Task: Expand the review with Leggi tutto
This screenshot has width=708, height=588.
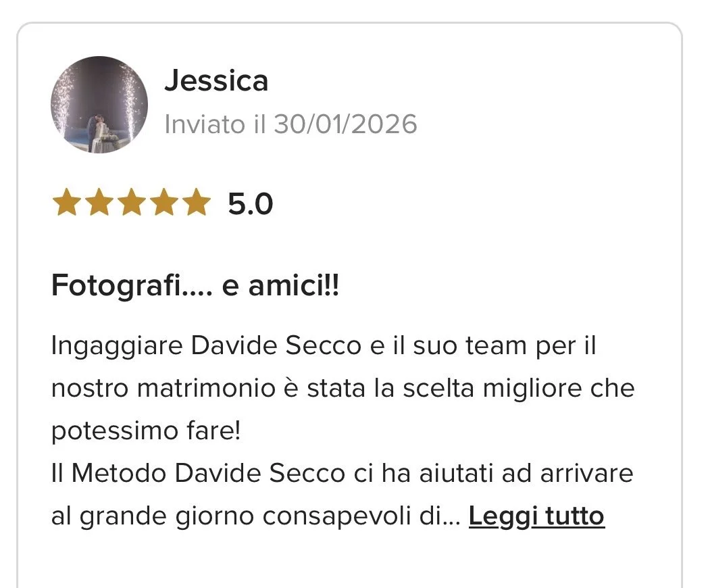Action: point(536,516)
